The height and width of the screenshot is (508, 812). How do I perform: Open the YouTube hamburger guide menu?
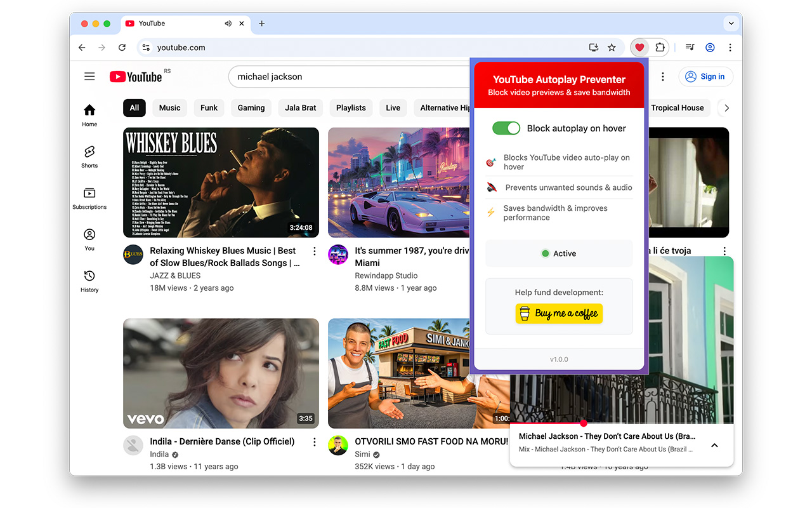[x=89, y=76]
